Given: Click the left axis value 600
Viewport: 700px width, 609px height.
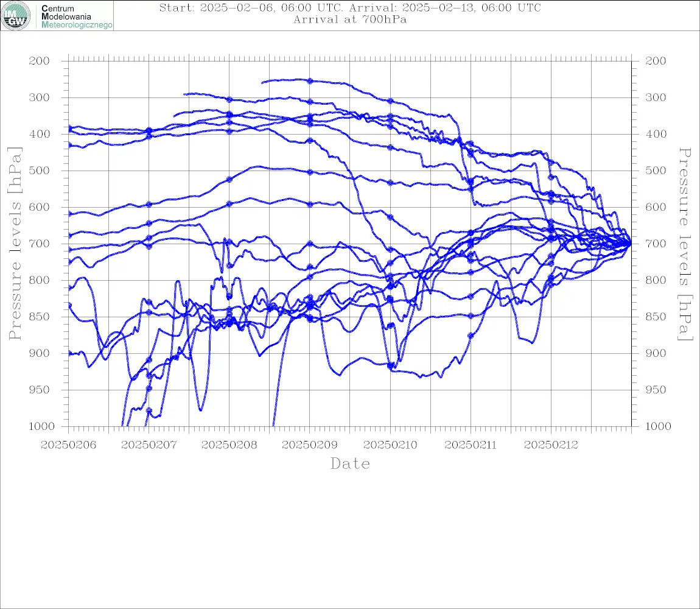Looking at the screenshot, I should pos(40,207).
